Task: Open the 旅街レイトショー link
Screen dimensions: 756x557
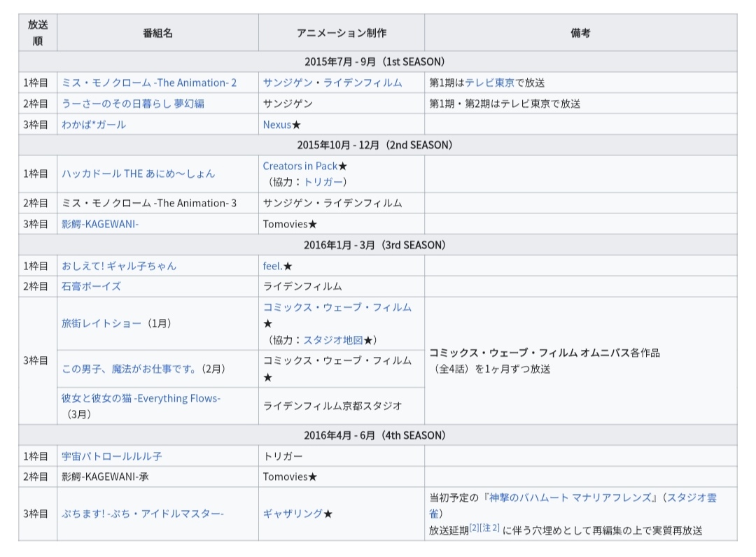Action: click(101, 323)
